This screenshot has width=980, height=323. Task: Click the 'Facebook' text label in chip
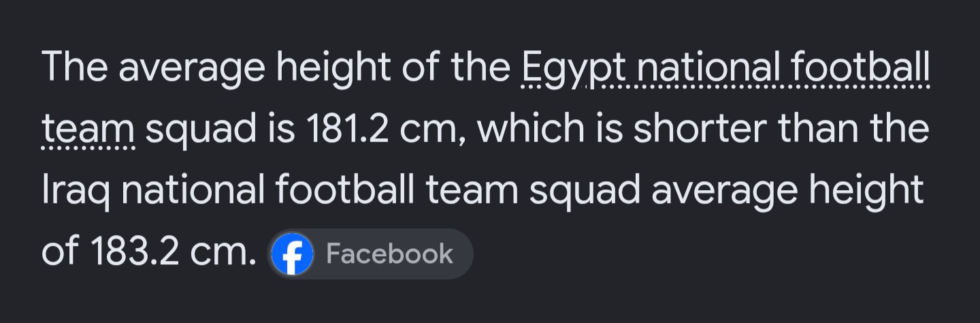click(x=389, y=254)
